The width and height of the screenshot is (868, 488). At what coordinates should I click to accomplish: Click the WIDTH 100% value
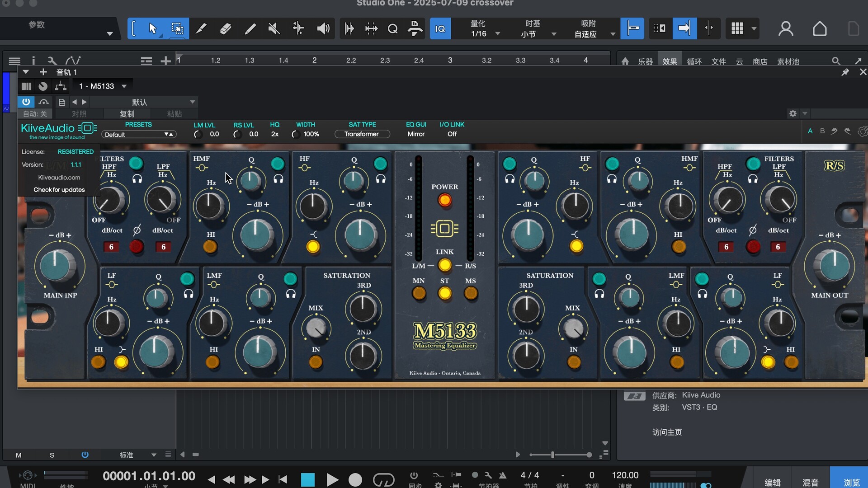[x=311, y=134]
